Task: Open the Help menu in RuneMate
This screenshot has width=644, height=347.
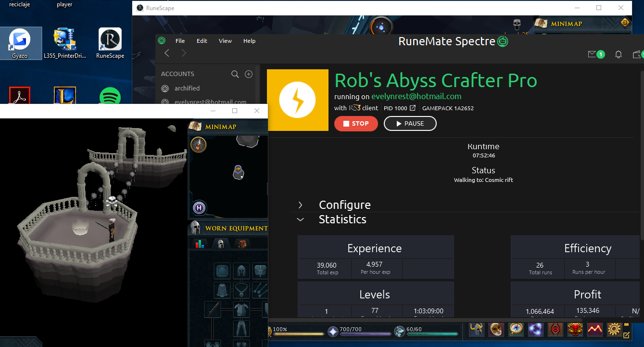Action: (249, 41)
